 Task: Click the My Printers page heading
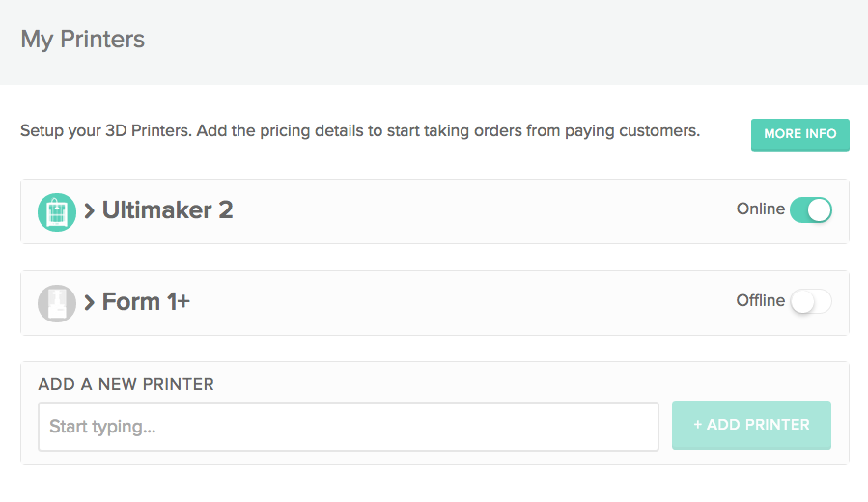point(83,41)
